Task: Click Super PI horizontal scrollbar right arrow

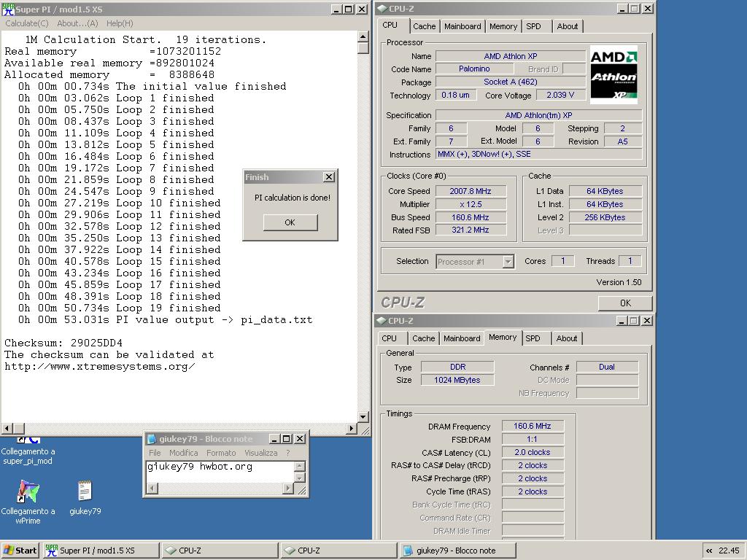Action: point(351,429)
